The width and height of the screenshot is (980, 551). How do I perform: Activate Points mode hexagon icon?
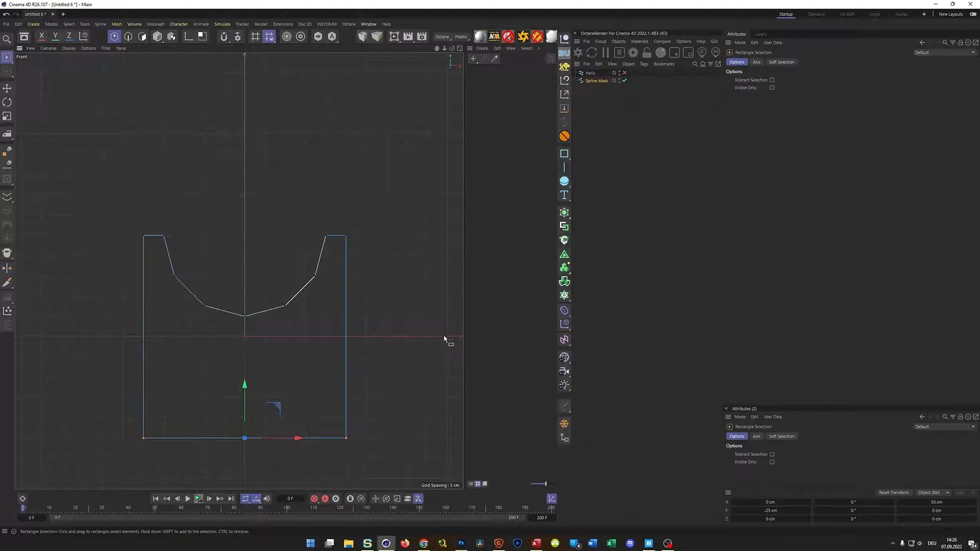(114, 37)
